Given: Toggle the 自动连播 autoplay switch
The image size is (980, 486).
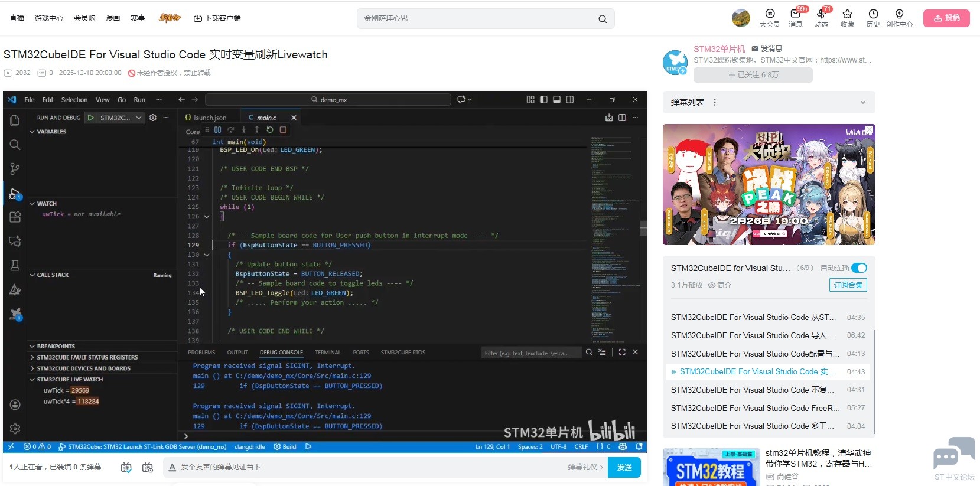Looking at the screenshot, I should 859,268.
